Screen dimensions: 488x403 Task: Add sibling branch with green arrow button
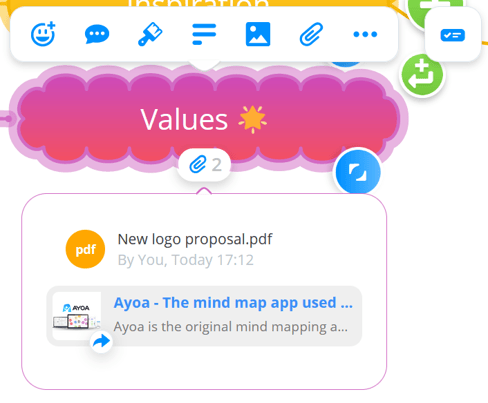[x=422, y=75]
